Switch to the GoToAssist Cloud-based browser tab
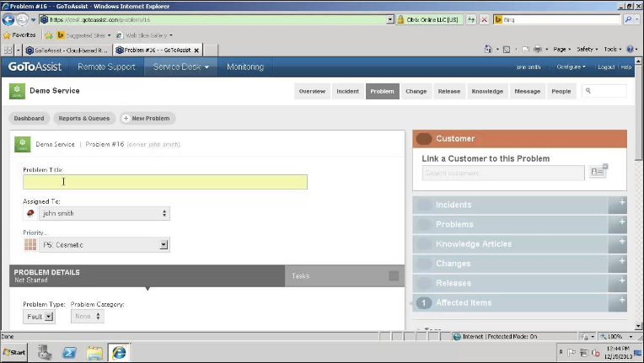This screenshot has height=363, width=644. [67, 50]
